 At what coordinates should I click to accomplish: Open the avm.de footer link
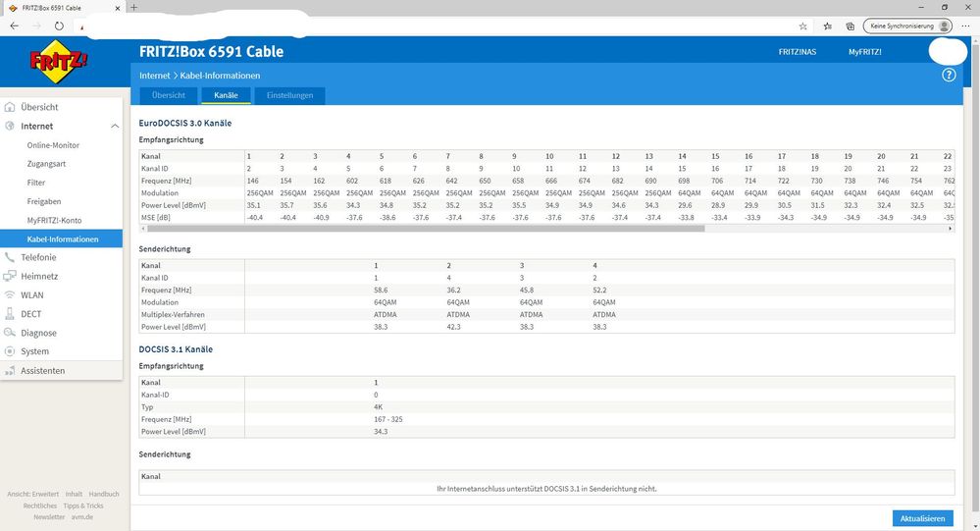(x=81, y=516)
